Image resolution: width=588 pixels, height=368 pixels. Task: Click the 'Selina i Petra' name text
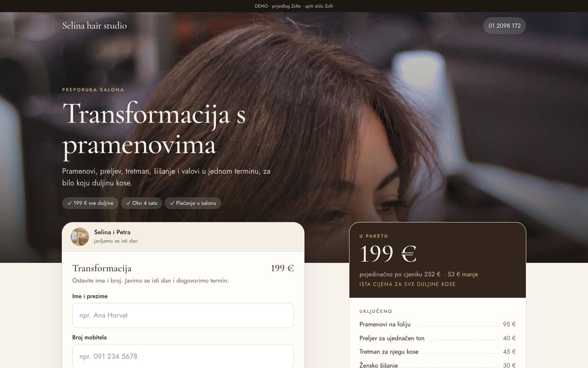(112, 232)
